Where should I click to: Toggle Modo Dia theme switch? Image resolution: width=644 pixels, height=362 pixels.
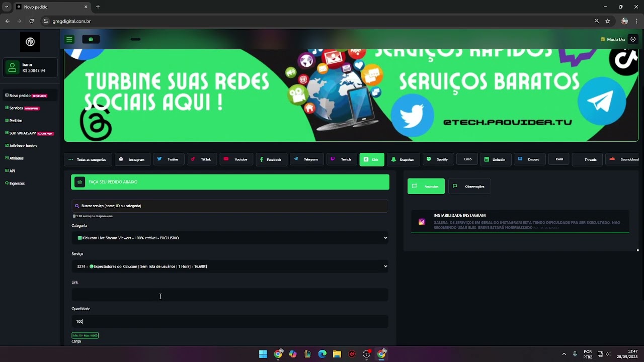pyautogui.click(x=612, y=39)
